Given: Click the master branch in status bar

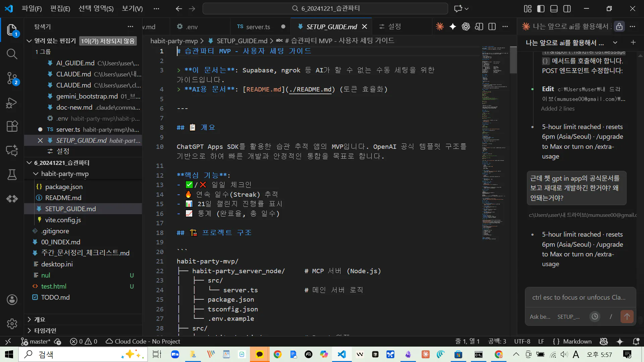Looking at the screenshot, I should pyautogui.click(x=36, y=342).
